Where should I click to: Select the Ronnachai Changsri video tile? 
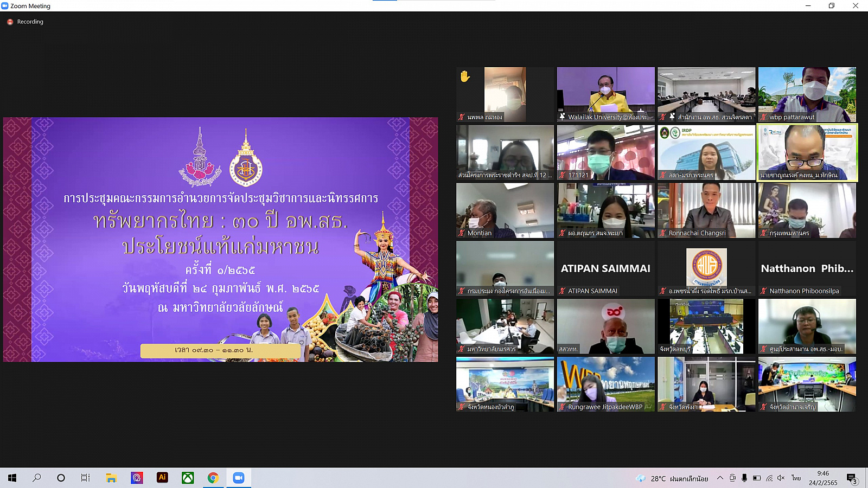(706, 210)
